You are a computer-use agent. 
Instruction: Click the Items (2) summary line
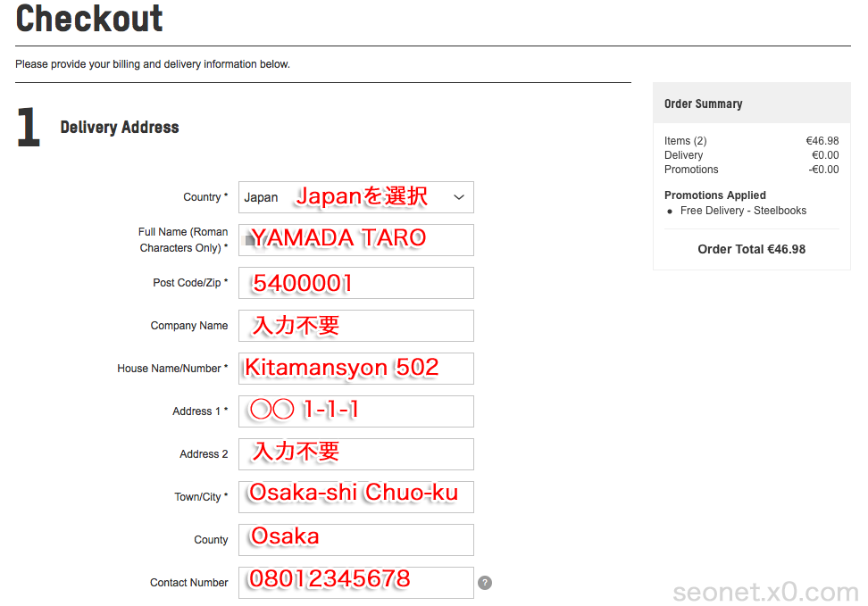[x=685, y=141]
